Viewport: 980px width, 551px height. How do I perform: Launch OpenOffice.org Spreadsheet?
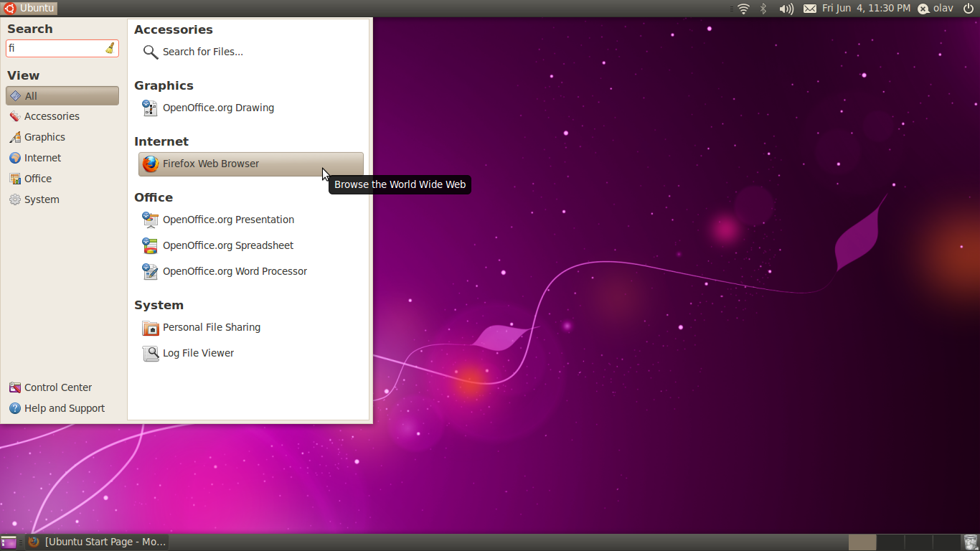(x=250, y=245)
